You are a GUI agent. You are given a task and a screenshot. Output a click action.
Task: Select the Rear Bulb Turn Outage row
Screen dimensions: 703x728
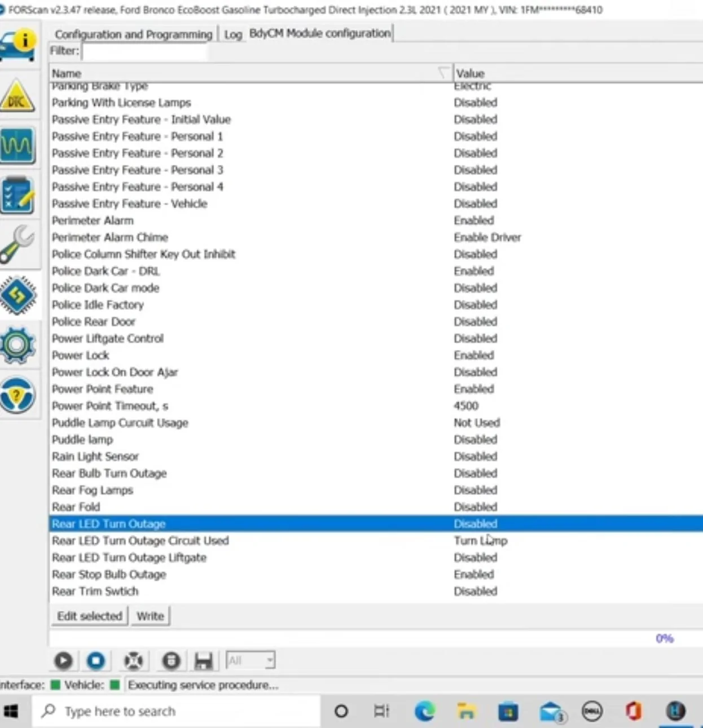[x=376, y=473]
